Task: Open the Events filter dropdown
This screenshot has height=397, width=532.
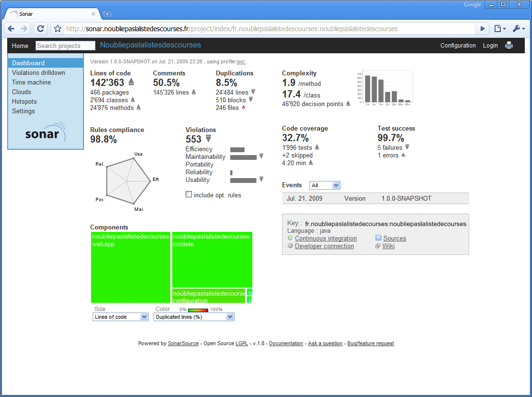Action: click(x=325, y=185)
